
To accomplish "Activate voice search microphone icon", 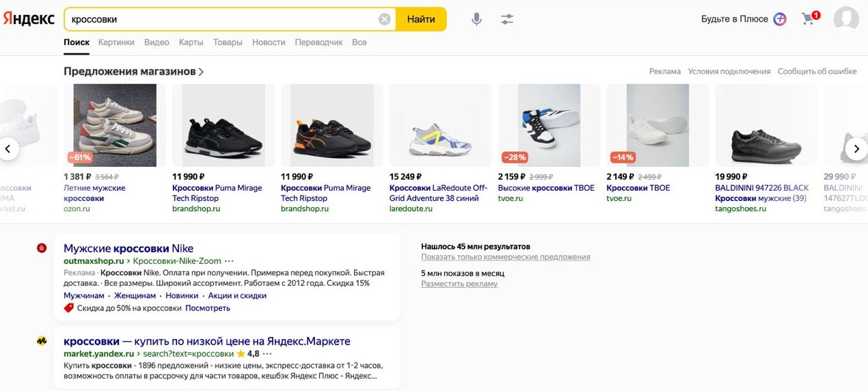I will coord(476,19).
